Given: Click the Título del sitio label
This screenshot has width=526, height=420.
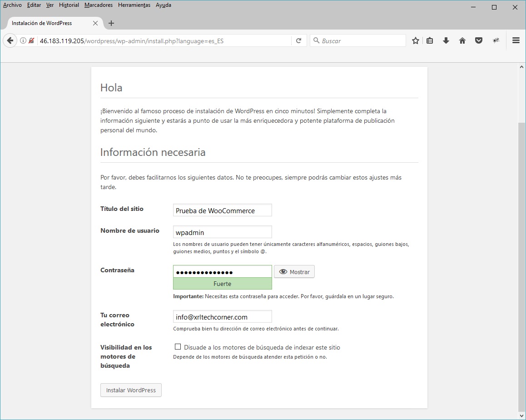Looking at the screenshot, I should coord(122,209).
